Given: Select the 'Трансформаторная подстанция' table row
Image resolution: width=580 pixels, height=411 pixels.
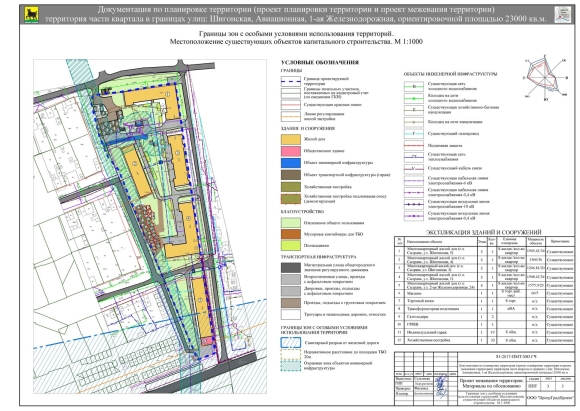Looking at the screenshot, I should tap(485, 309).
